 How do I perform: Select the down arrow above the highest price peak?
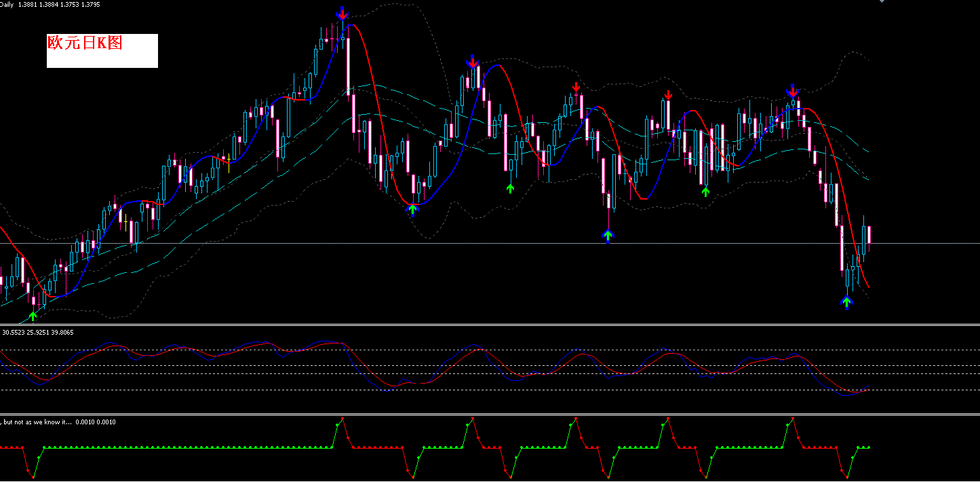pyautogui.click(x=343, y=14)
